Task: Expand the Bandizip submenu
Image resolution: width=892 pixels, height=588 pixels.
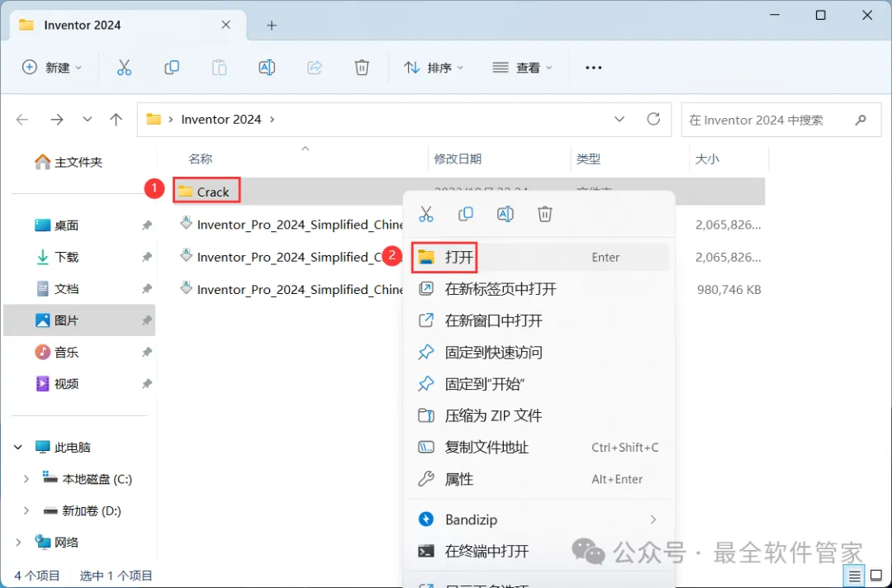Action: [653, 519]
